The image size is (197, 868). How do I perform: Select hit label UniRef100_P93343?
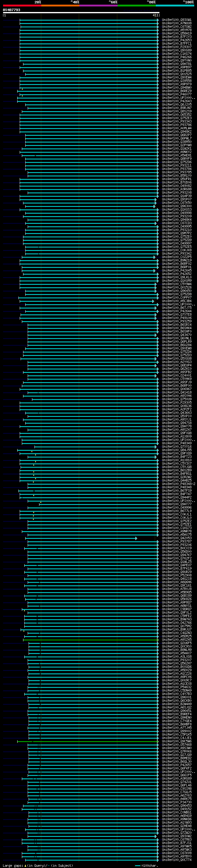click(177, 121)
